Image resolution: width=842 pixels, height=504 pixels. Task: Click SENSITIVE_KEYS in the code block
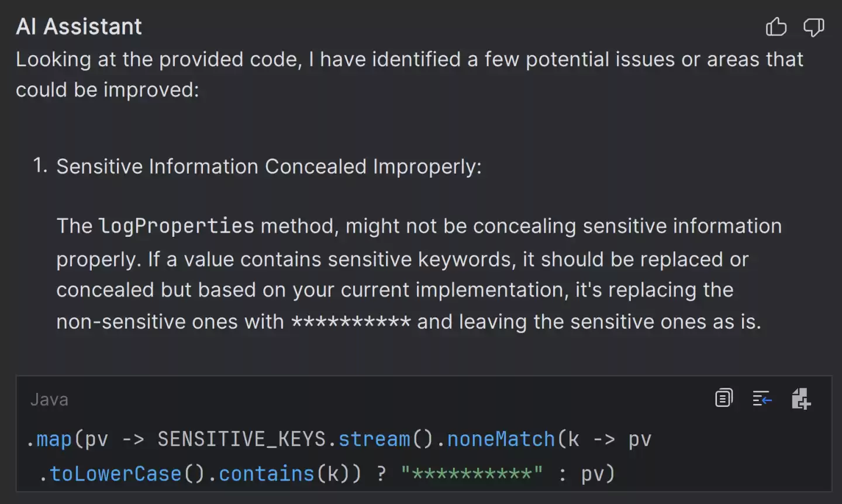(241, 439)
